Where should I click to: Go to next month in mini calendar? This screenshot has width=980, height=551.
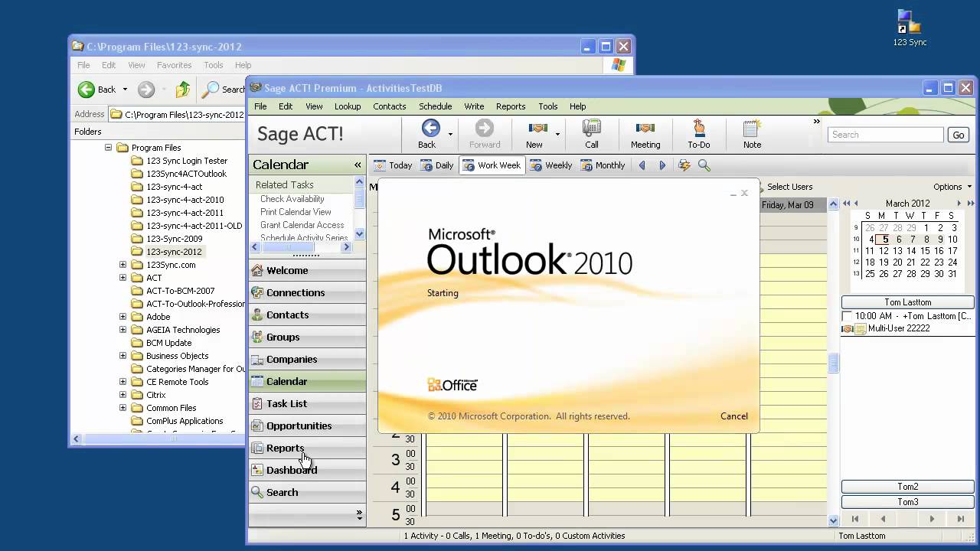[959, 204]
